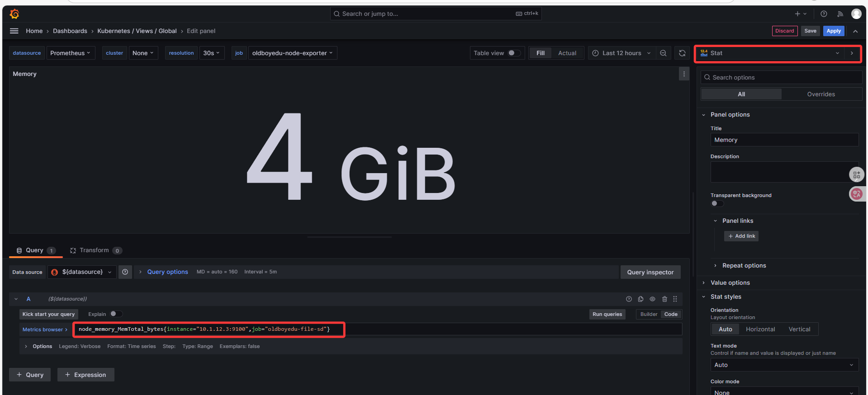Switch to the Transform tab
The image size is (868, 395).
tap(94, 250)
